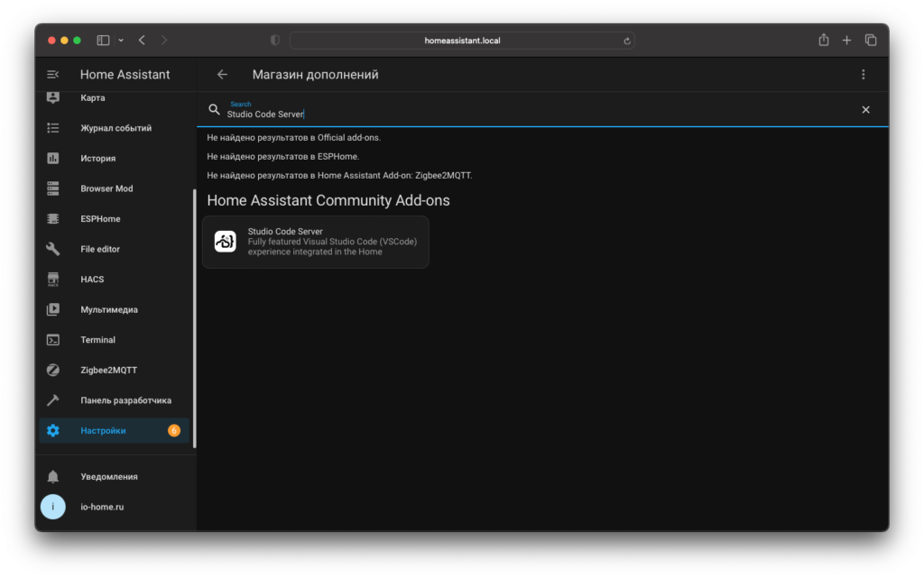Image resolution: width=924 pixels, height=578 pixels.
Task: Reload the homeassistant.local page
Action: [x=626, y=41]
